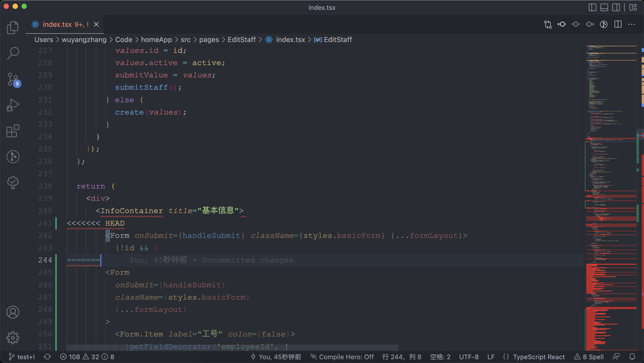This screenshot has width=644, height=363.
Task: Open the Run and Debug view
Action: click(x=13, y=105)
